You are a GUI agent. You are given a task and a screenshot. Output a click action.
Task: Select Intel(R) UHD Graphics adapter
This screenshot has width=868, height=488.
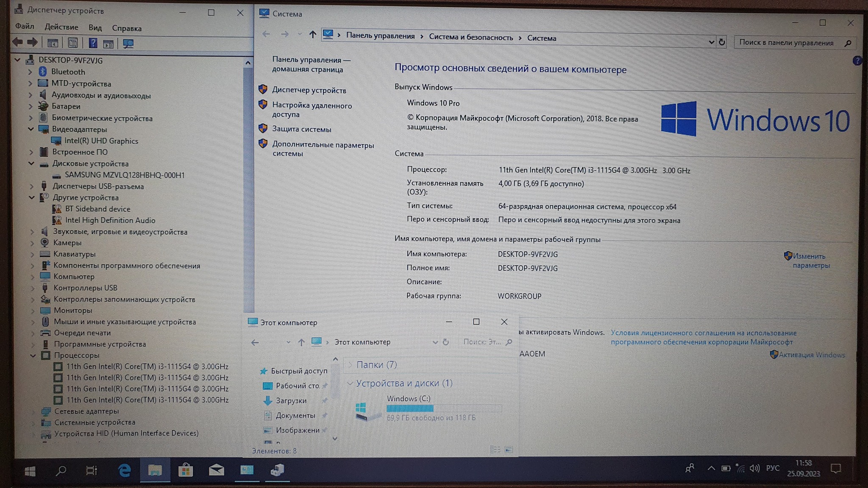coord(101,141)
